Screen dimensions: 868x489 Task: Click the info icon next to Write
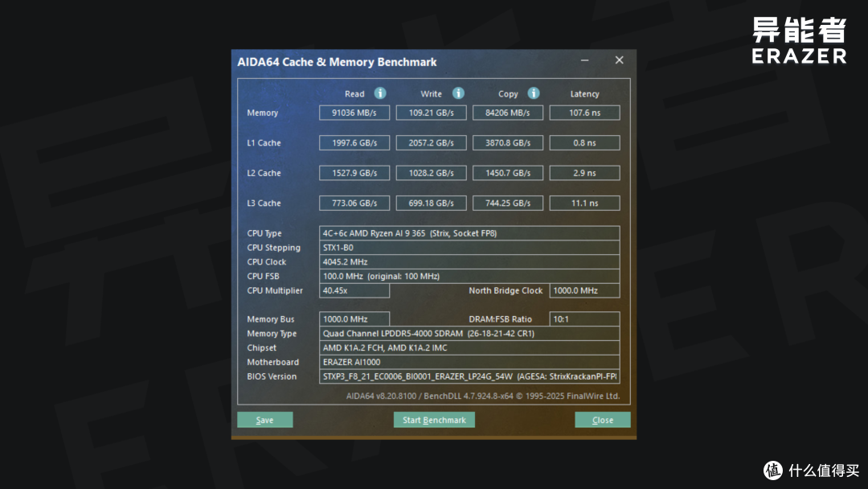(458, 93)
